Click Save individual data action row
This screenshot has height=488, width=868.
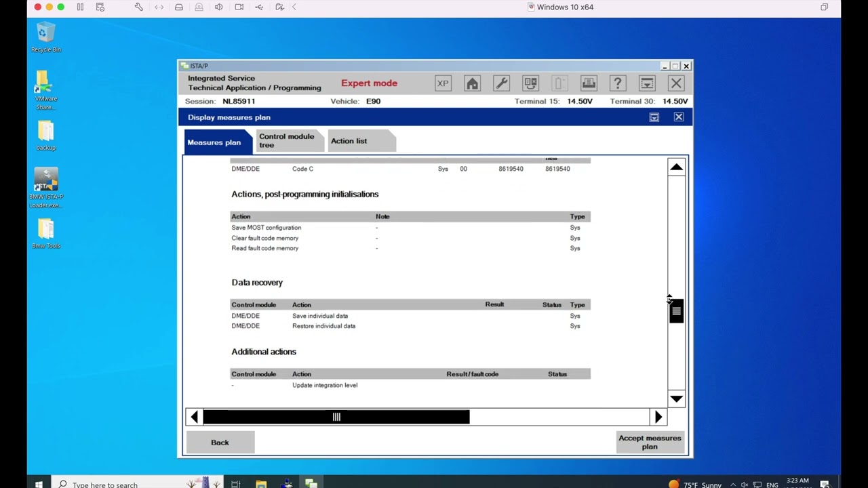click(x=410, y=316)
